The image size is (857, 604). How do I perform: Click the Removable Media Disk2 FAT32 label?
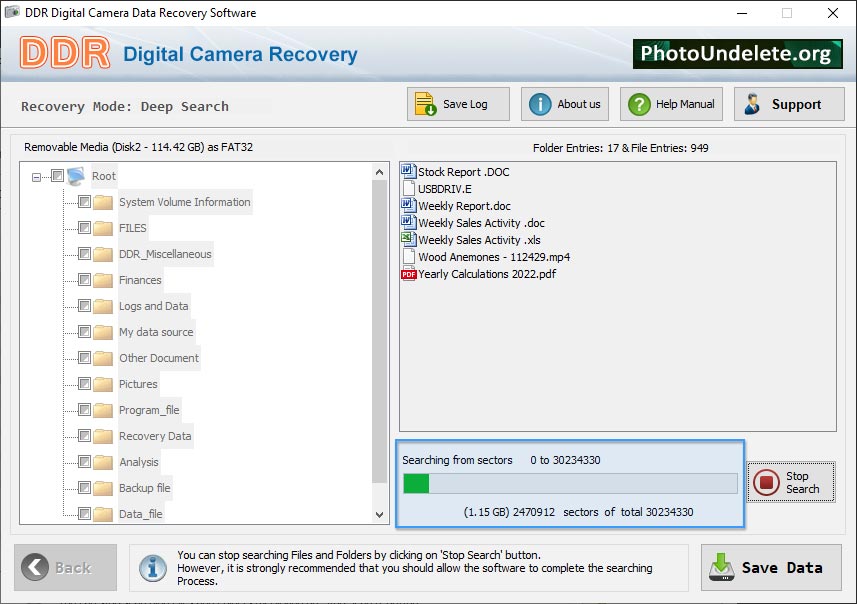[138, 146]
